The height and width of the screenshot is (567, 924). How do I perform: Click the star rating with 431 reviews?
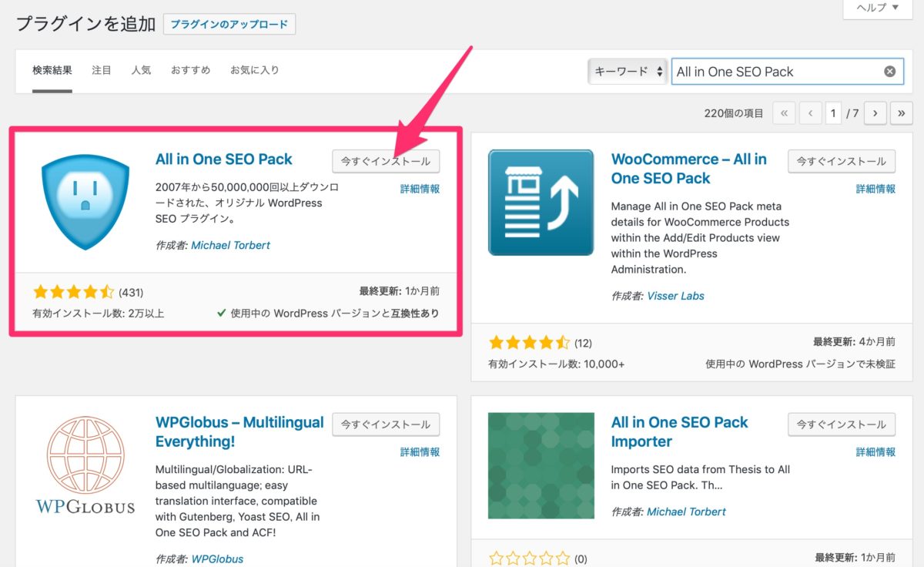(74, 293)
